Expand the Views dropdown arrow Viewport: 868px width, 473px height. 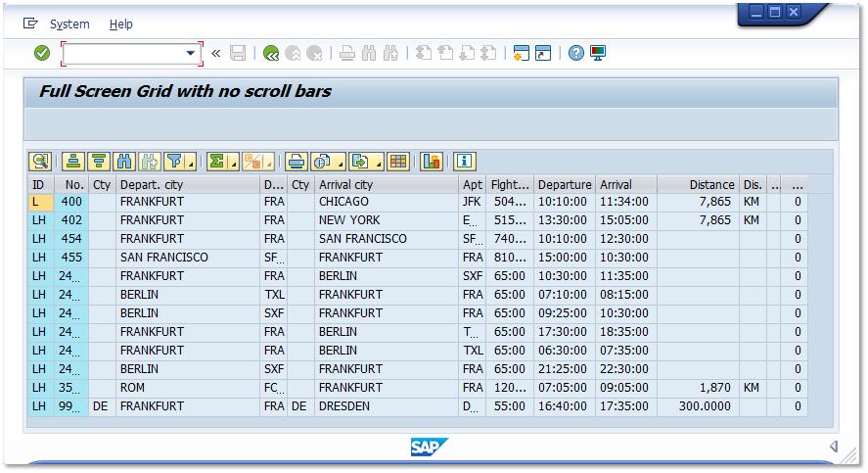point(341,164)
